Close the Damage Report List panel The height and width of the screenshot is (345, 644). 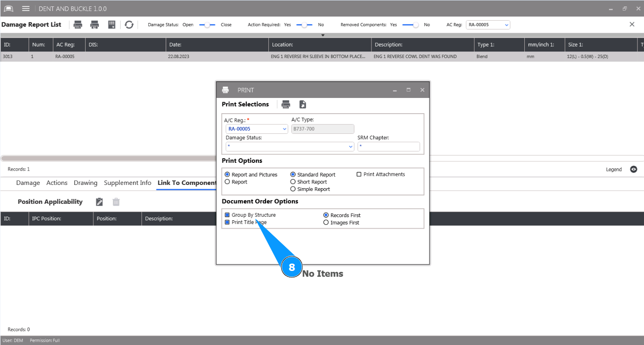pyautogui.click(x=632, y=24)
